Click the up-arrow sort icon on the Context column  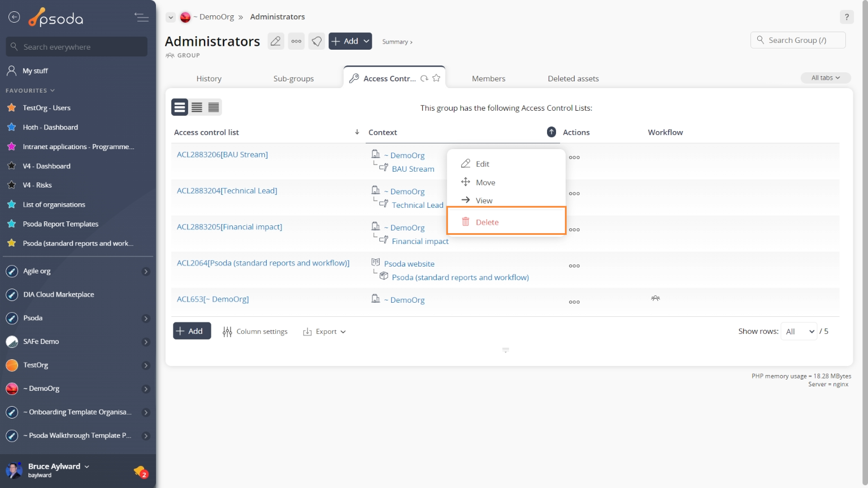point(552,132)
